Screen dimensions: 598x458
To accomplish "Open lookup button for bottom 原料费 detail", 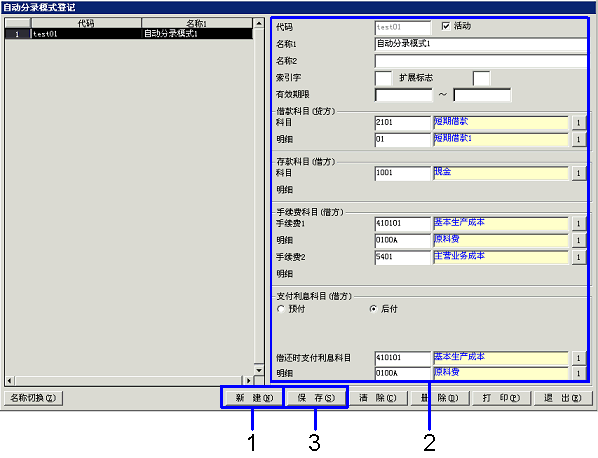I will [579, 373].
